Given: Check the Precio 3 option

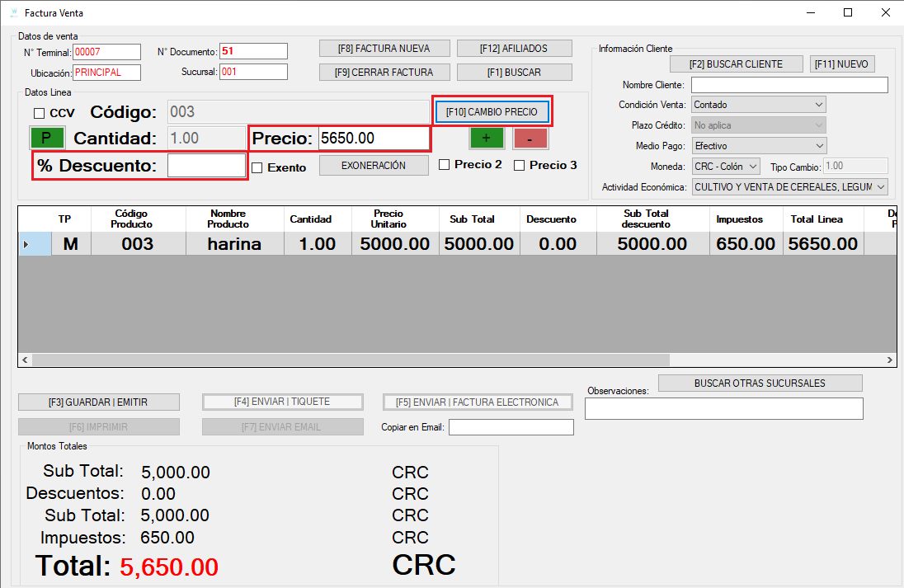Looking at the screenshot, I should tap(520, 166).
